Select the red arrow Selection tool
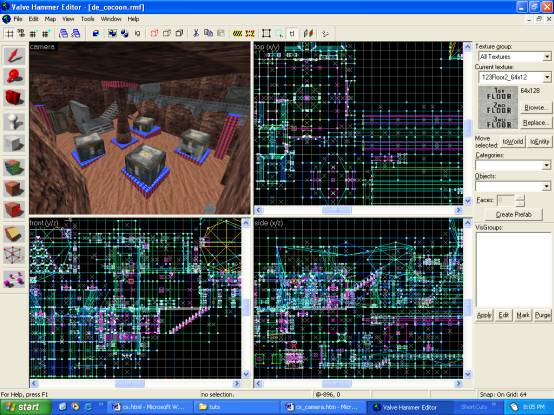Screen dimensions: 554x415 click(x=14, y=56)
